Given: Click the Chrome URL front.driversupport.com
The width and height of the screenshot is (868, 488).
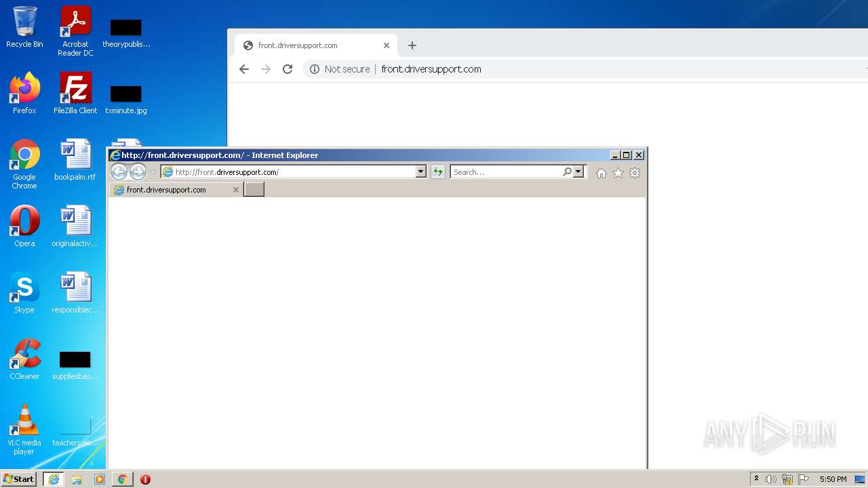Looking at the screenshot, I should (x=431, y=69).
